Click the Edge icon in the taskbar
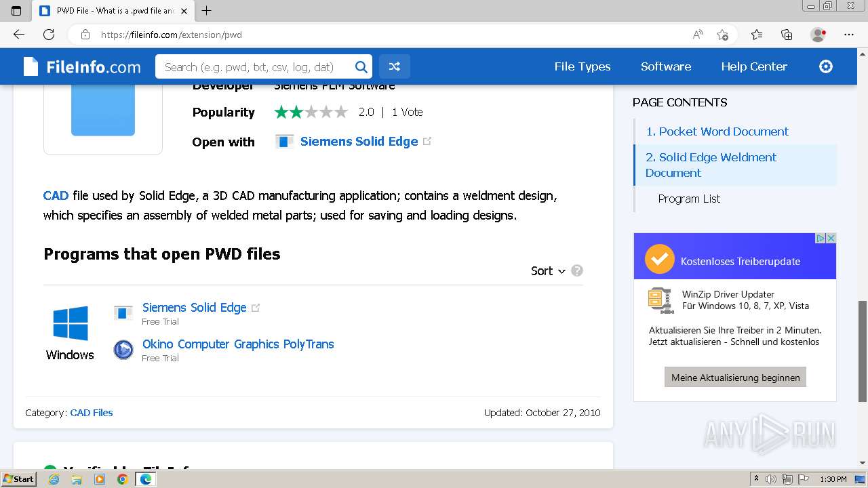This screenshot has width=868, height=488. pos(145,479)
